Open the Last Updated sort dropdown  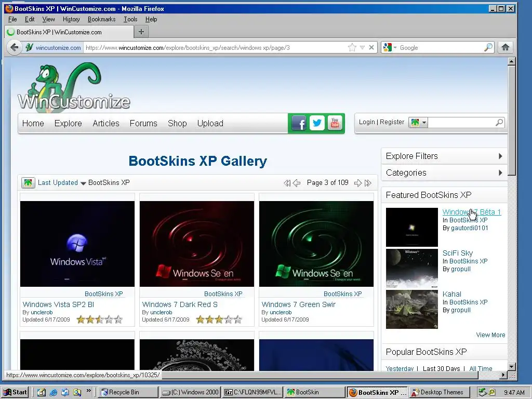pyautogui.click(x=83, y=183)
